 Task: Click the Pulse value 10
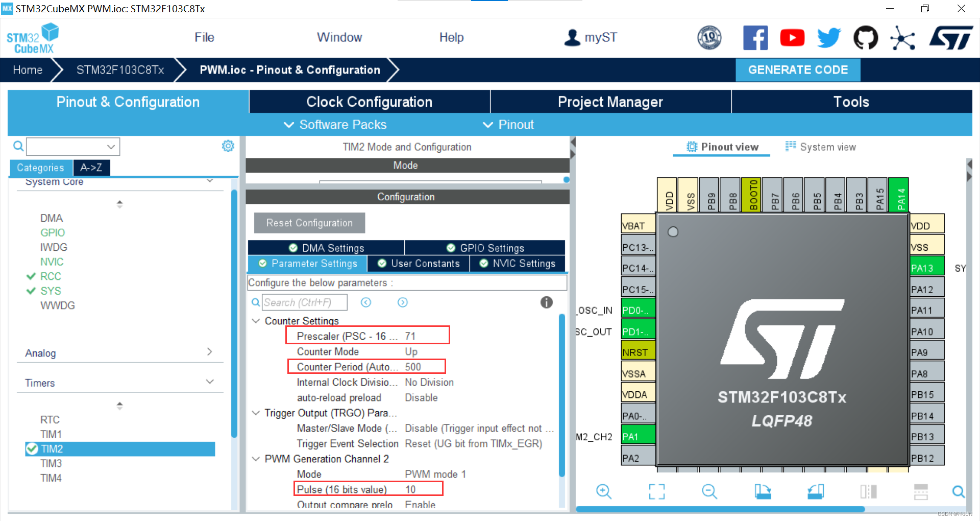click(410, 489)
